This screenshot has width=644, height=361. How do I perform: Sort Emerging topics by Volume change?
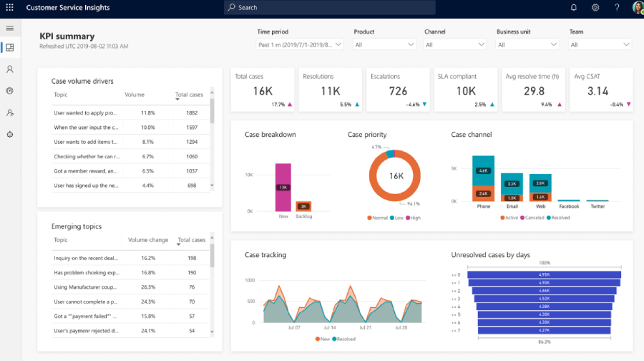pyautogui.click(x=148, y=240)
